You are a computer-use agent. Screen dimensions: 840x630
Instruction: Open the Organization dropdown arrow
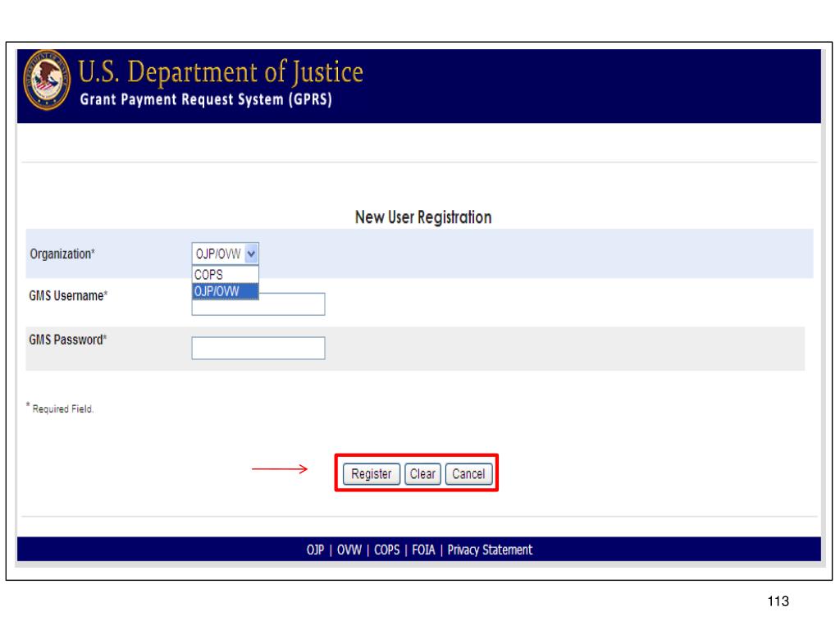coord(251,253)
